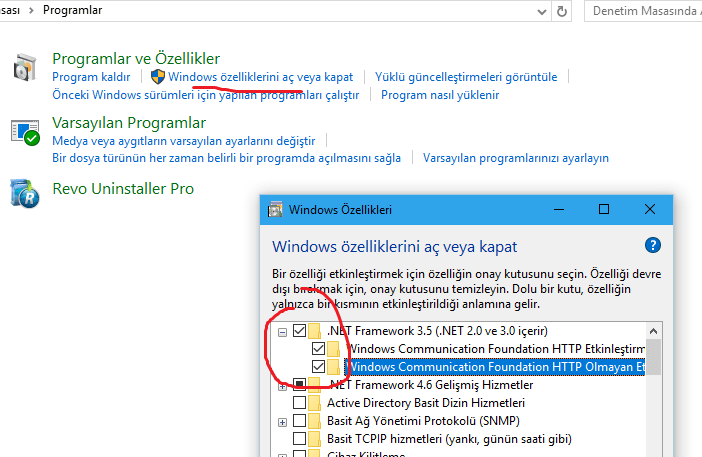Open the help icon in Windows Özellikleri
Image resolution: width=702 pixels, height=457 pixels.
(652, 245)
